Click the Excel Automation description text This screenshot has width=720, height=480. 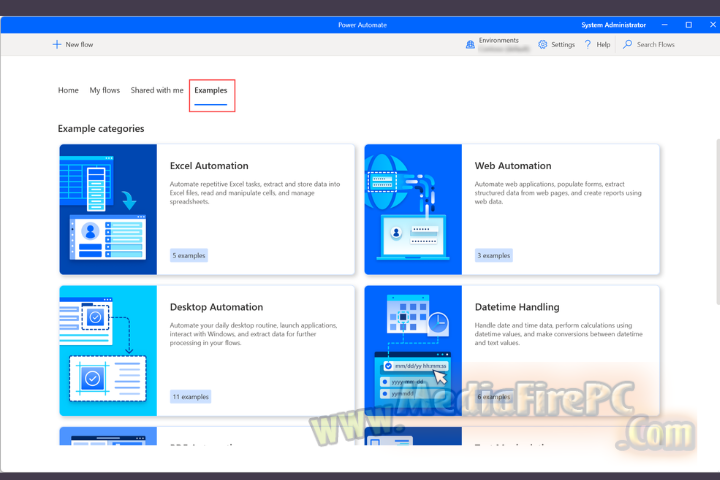pyautogui.click(x=255, y=193)
